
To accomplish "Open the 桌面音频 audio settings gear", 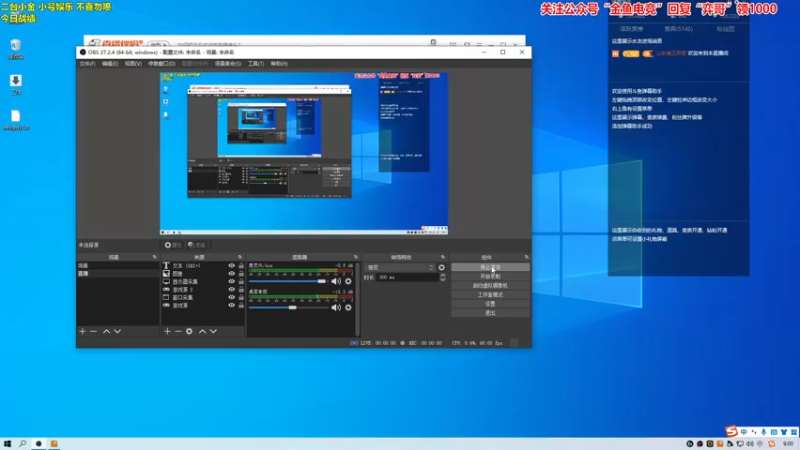I will point(348,308).
